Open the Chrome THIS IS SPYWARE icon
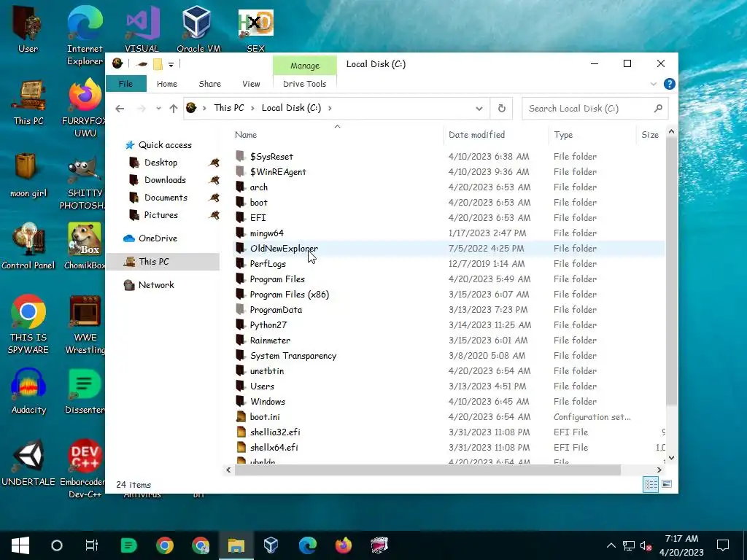This screenshot has height=560, width=747. point(28,324)
